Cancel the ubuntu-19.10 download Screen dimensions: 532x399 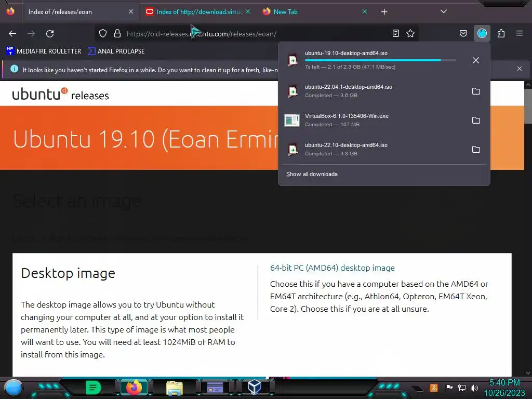pos(476,60)
